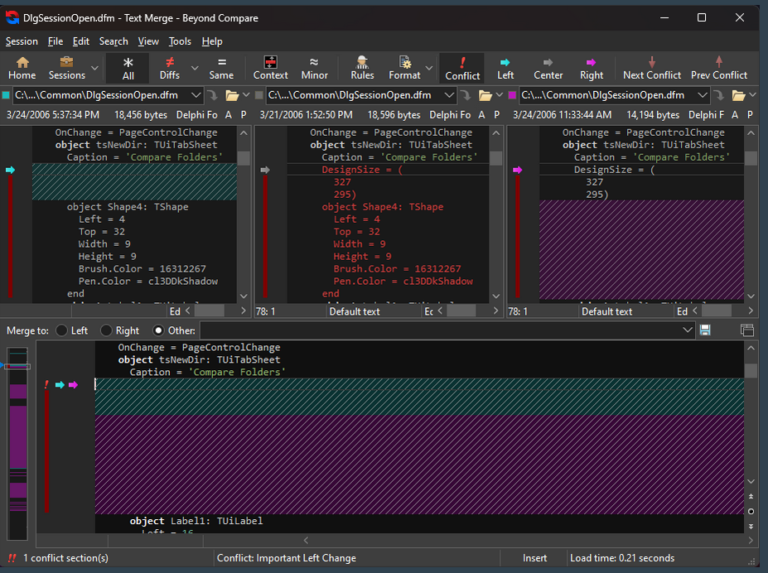The image size is (768, 573).
Task: Toggle the Conflict filter icon
Action: coord(462,68)
